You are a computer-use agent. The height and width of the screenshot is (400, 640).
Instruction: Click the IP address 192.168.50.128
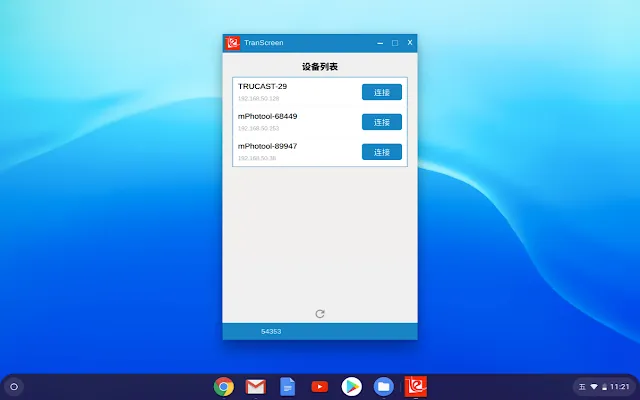[258, 98]
